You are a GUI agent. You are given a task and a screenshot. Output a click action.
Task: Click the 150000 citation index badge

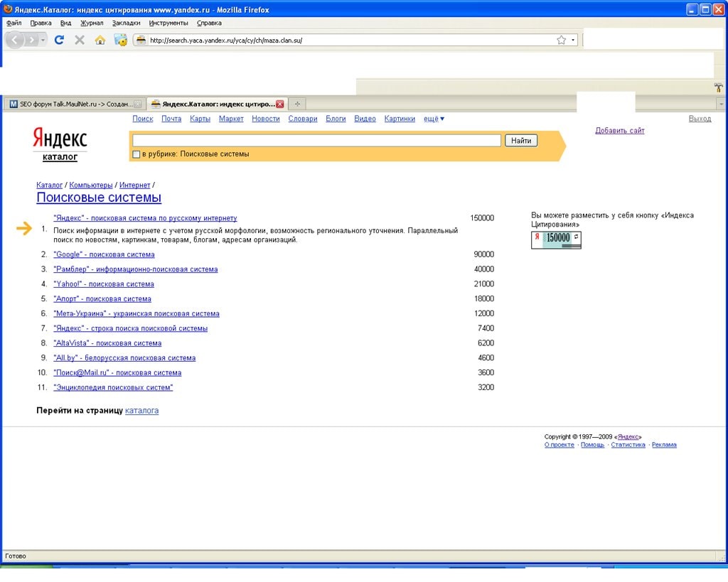point(556,239)
